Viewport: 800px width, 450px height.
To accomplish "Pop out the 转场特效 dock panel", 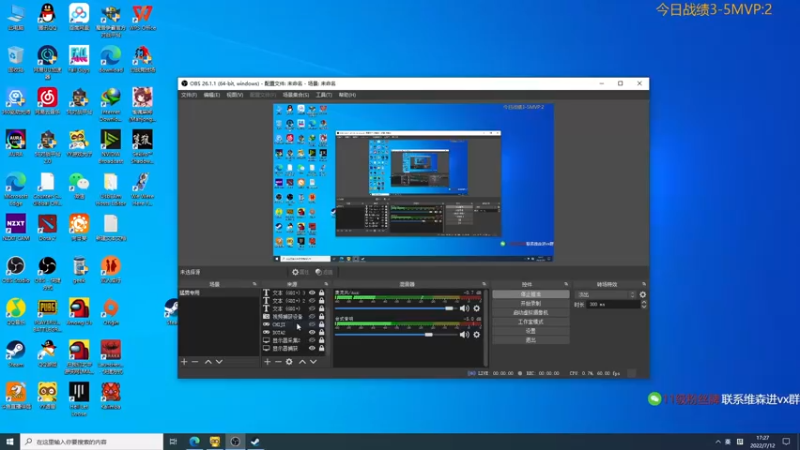I will [644, 284].
